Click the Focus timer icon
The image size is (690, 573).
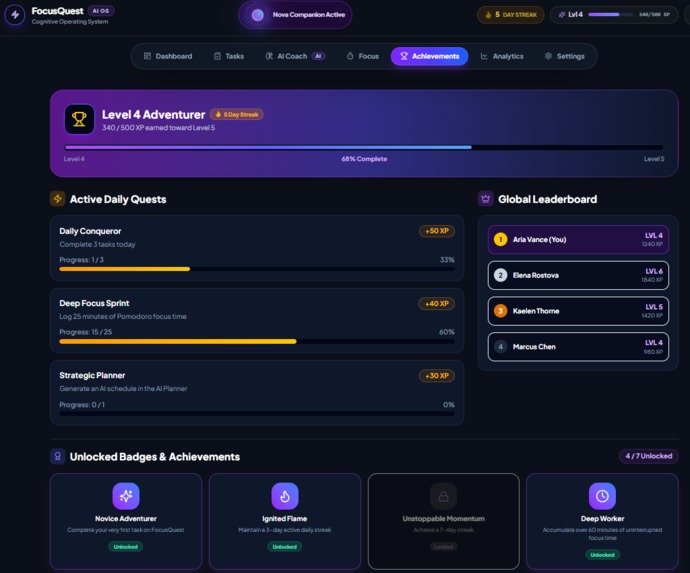coord(350,56)
